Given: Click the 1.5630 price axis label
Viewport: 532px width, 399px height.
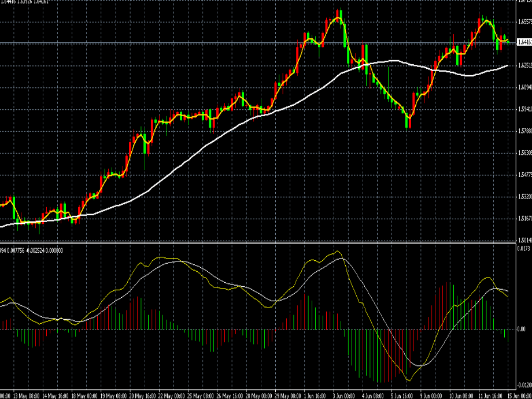Looking at the screenshot, I should pyautogui.click(x=525, y=153).
